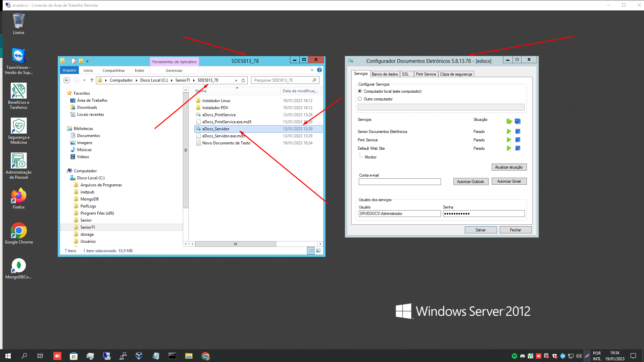Open Instalador Linux folder

216,101
